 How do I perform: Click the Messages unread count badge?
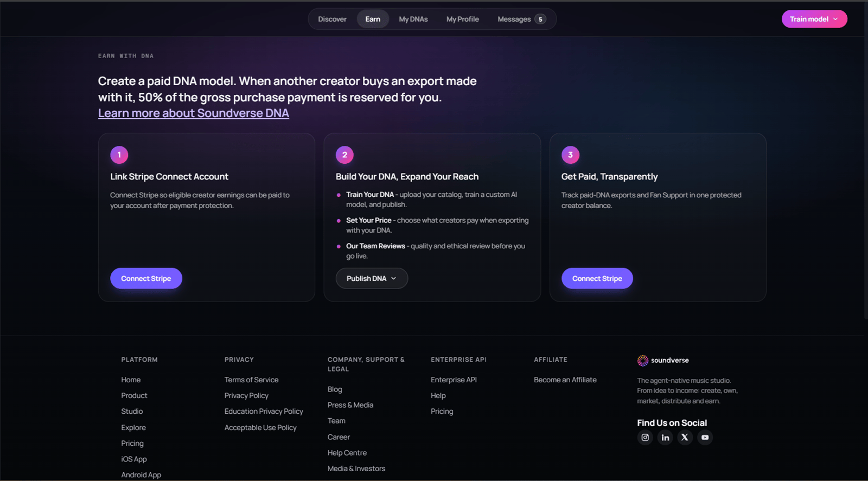coord(540,20)
